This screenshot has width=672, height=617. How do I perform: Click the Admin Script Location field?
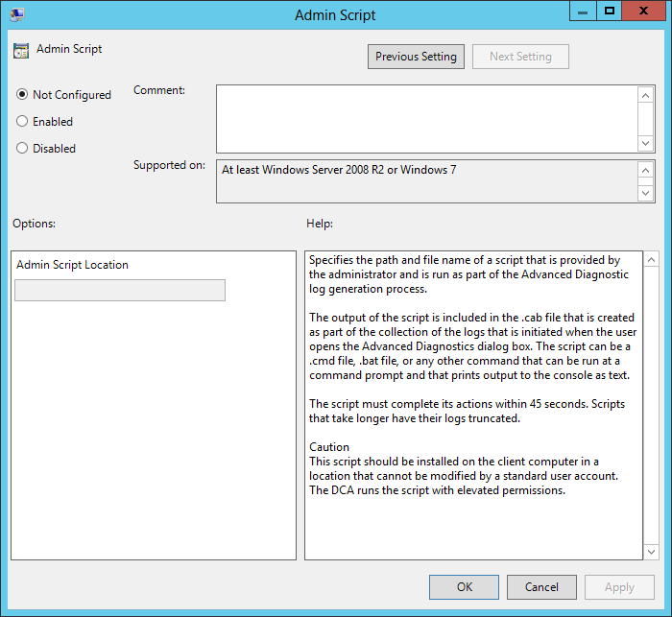pyautogui.click(x=120, y=291)
